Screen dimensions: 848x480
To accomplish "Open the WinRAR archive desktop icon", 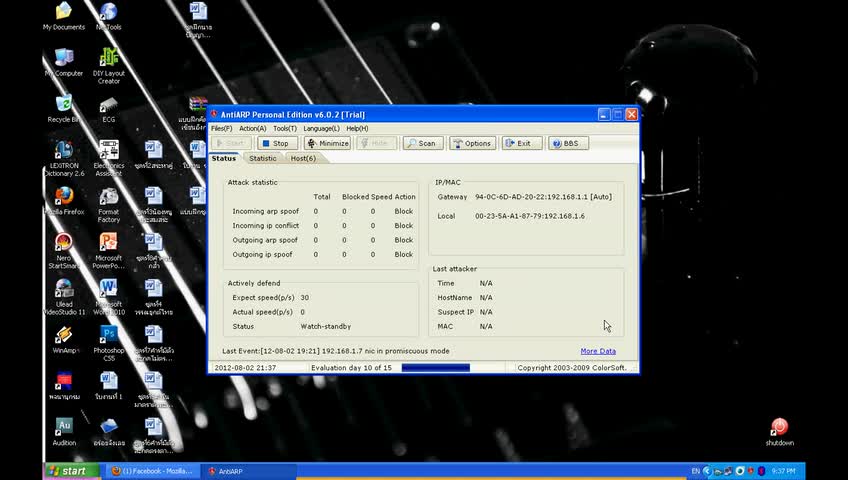I will (x=197, y=114).
